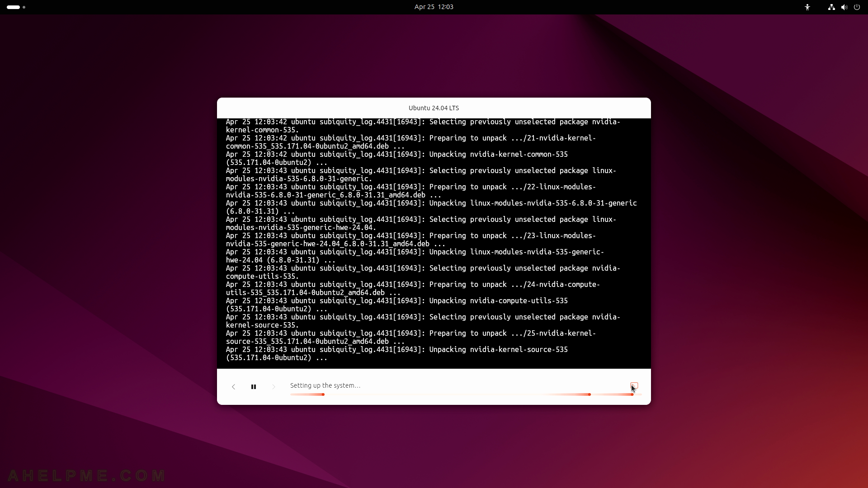The image size is (868, 488).
Task: Open the power menu icon
Action: click(x=857, y=7)
